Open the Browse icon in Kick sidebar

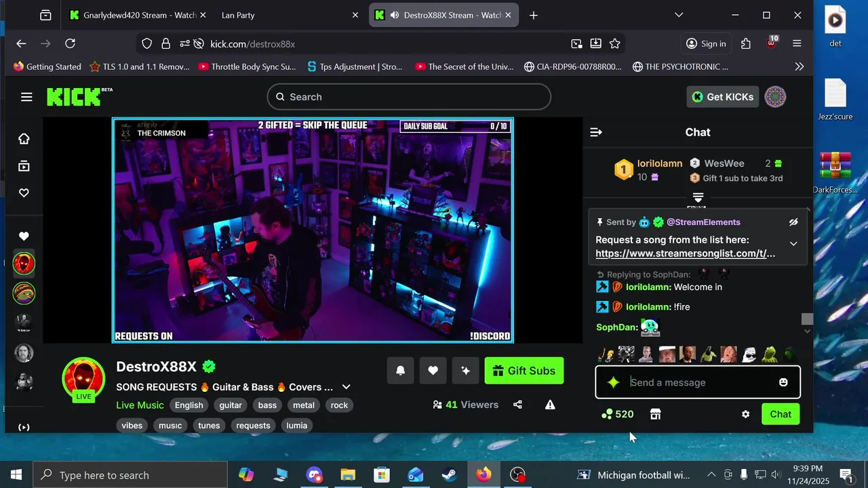point(24,166)
